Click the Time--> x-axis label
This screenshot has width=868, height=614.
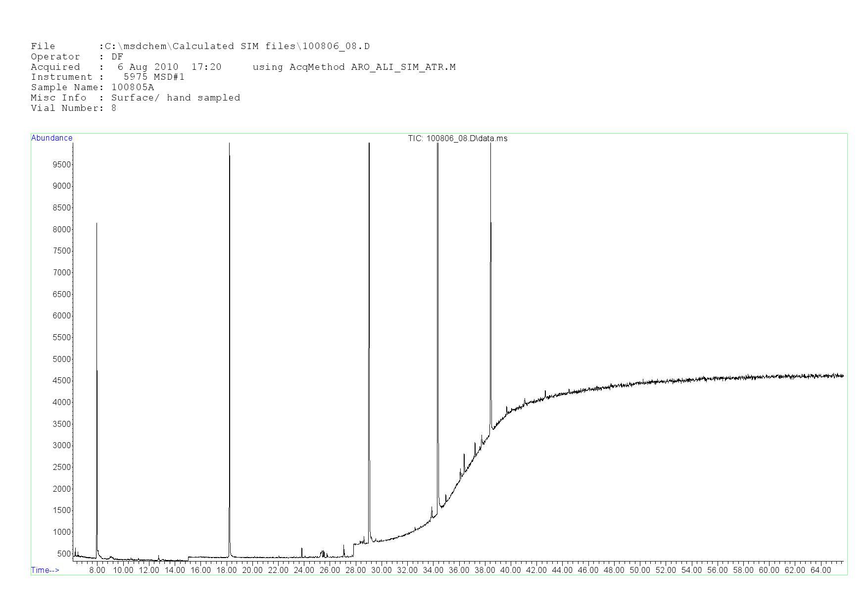(45, 570)
